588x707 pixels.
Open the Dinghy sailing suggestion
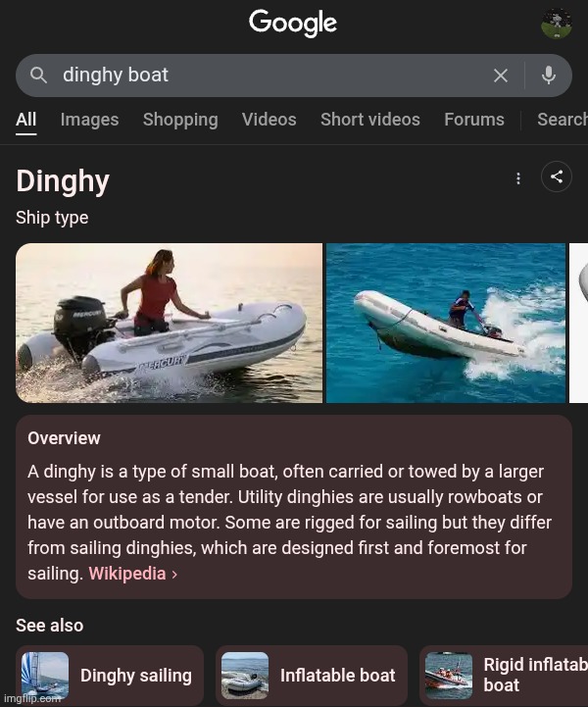pos(110,676)
